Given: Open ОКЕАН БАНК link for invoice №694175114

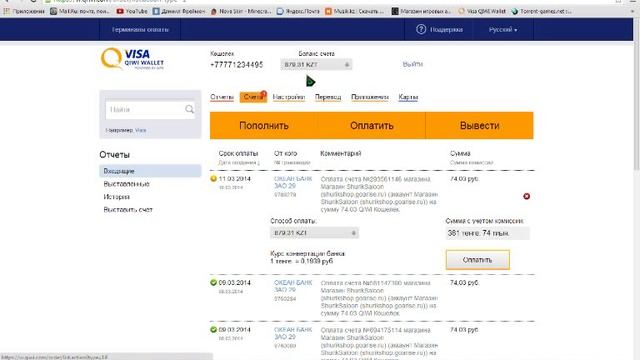Looking at the screenshot, I should pos(293,333).
